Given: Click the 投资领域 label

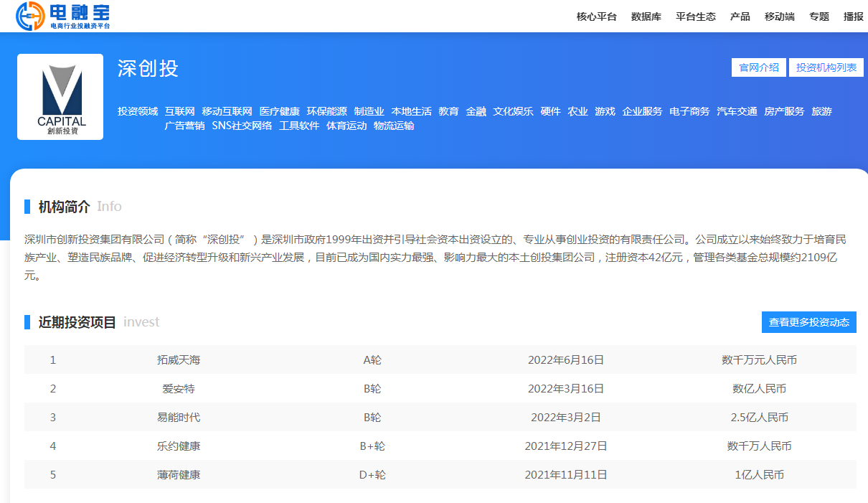Looking at the screenshot, I should click(138, 111).
